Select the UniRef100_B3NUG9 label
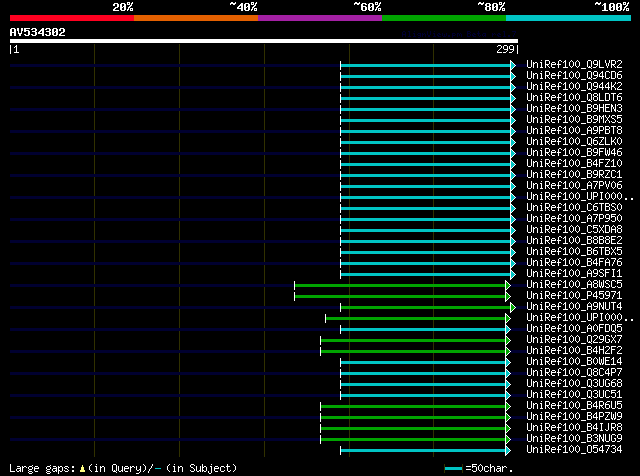This screenshot has width=640, height=476. click(x=574, y=439)
